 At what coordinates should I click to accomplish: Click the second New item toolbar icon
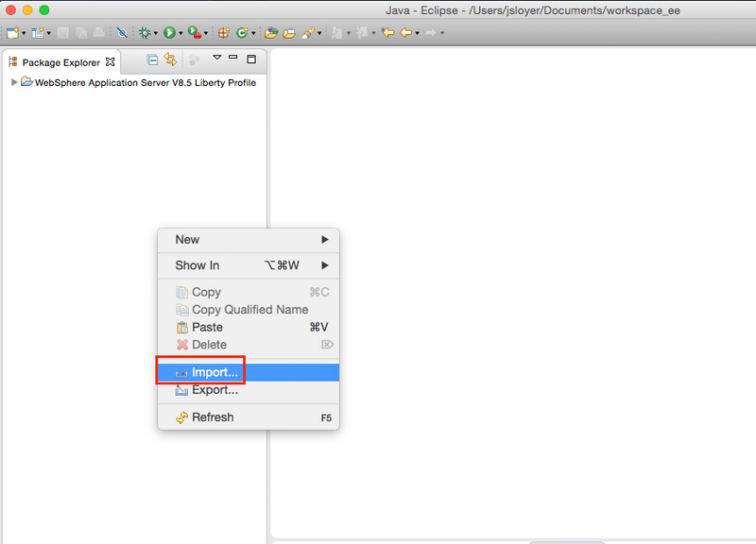pyautogui.click(x=37, y=33)
